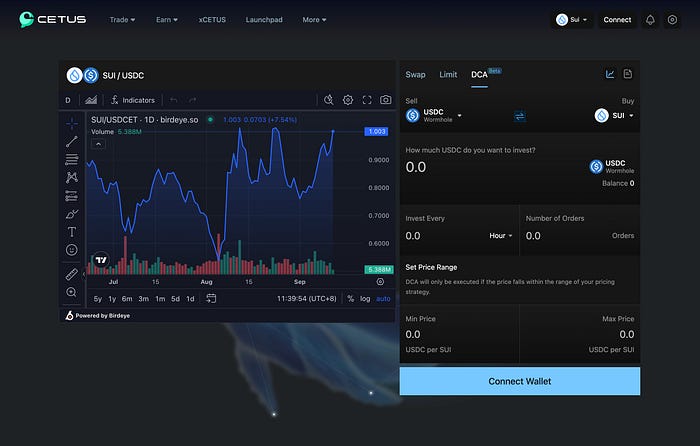
Task: Select the zoom-in tool
Action: pos(71,292)
